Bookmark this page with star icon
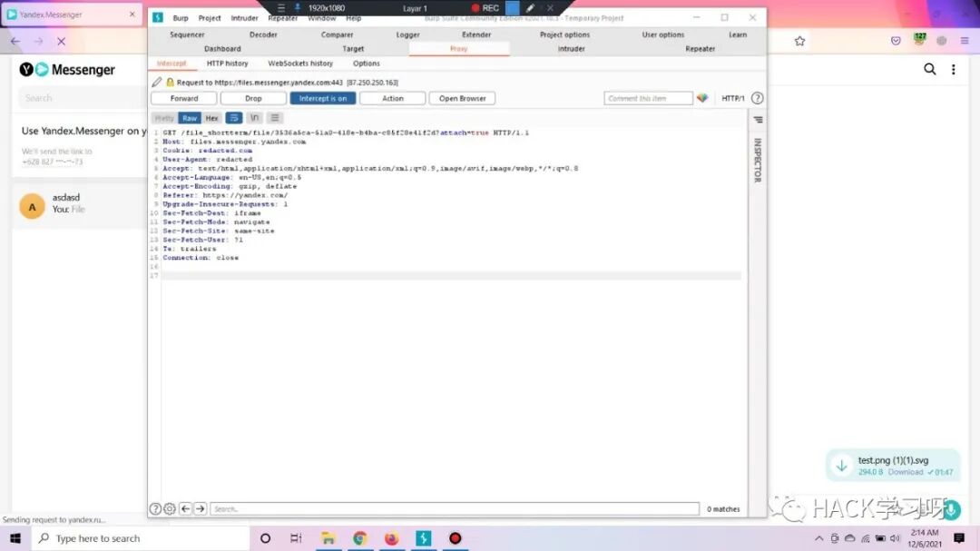This screenshot has height=551, width=980. click(x=799, y=41)
